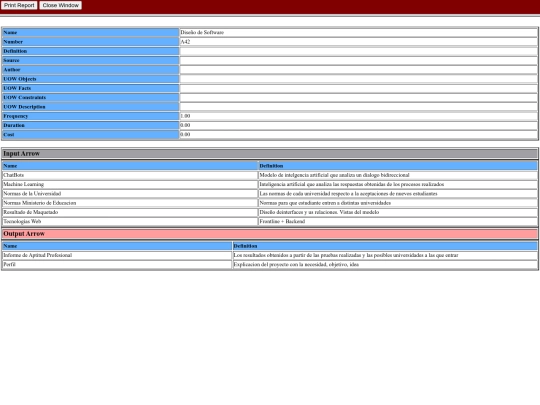Click the empty Author value cell
Viewport: 540px width, 405px height.
point(358,70)
